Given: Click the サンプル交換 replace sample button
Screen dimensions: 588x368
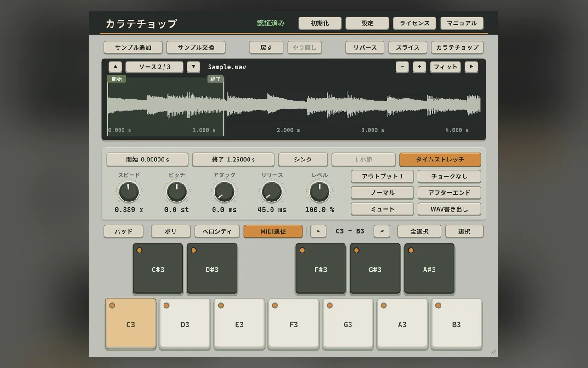Looking at the screenshot, I should 196,47.
